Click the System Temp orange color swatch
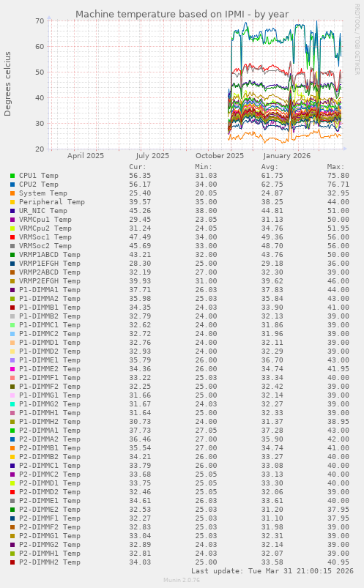The width and height of the screenshot is (364, 588). click(12, 193)
